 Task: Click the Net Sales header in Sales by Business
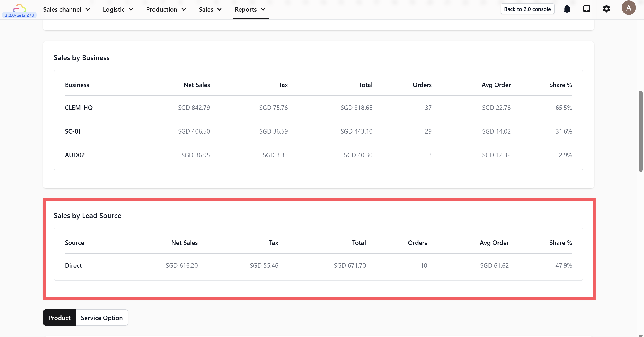coord(196,85)
